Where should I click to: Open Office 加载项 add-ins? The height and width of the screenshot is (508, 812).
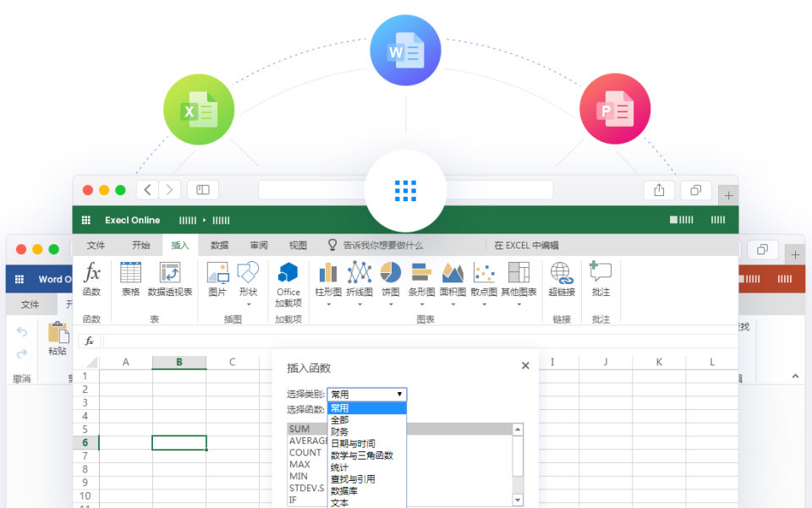click(288, 285)
